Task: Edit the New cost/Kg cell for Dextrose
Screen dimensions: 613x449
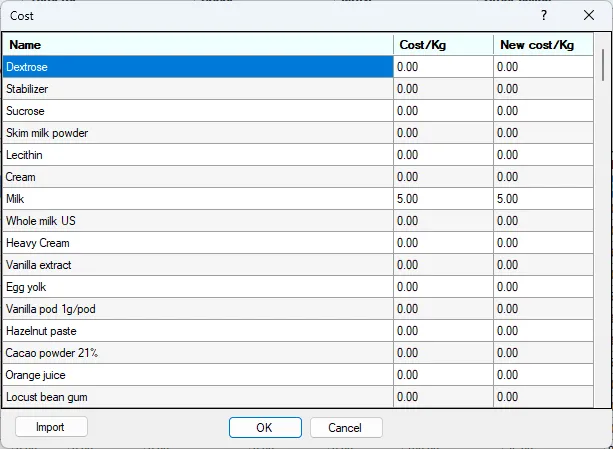Action: point(543,66)
